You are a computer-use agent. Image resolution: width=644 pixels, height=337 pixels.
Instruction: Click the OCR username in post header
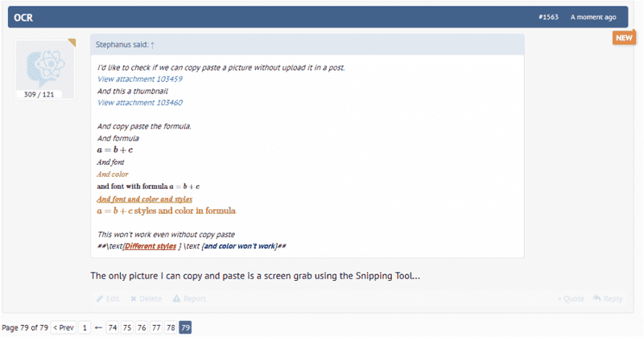coord(23,17)
